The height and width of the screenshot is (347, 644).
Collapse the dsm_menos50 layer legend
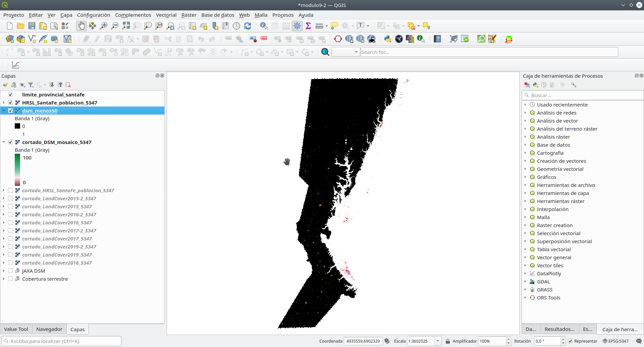pyautogui.click(x=4, y=111)
